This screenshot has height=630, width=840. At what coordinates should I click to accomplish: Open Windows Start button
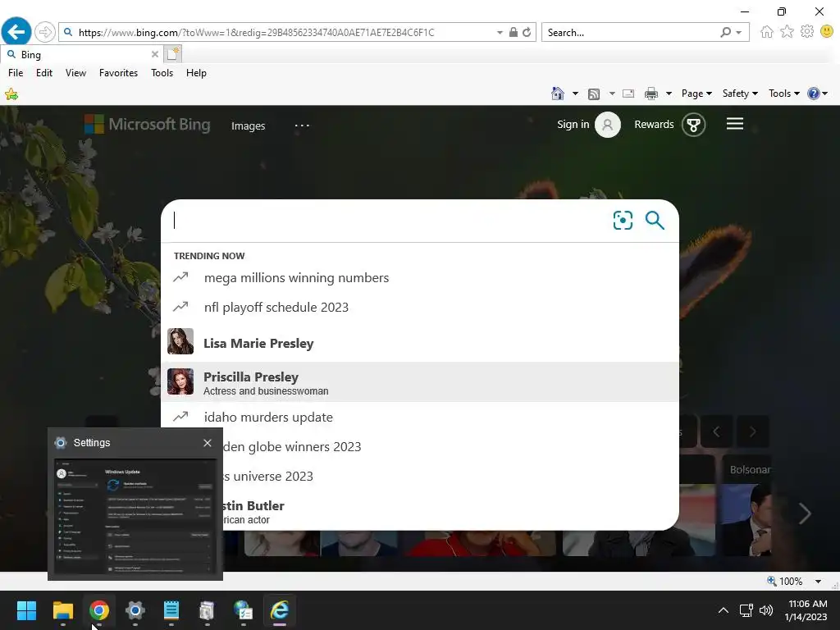coord(26,610)
